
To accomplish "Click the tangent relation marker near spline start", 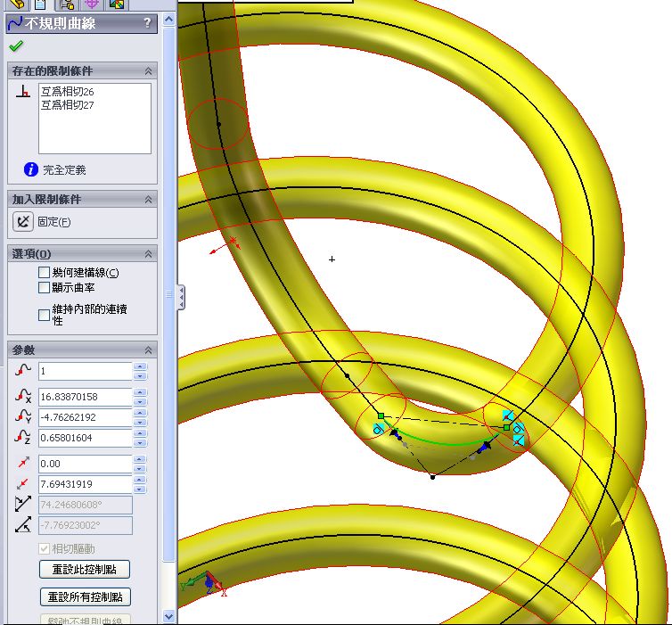I will coord(378,430).
